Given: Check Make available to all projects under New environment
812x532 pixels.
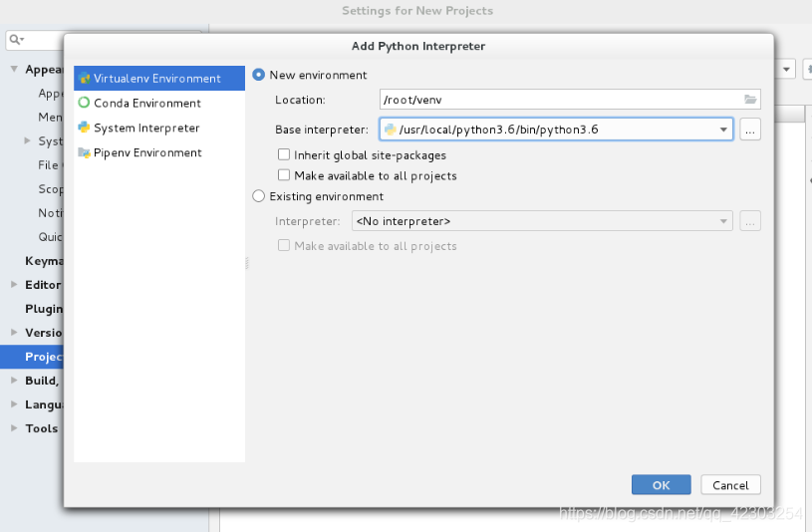Looking at the screenshot, I should point(284,175).
